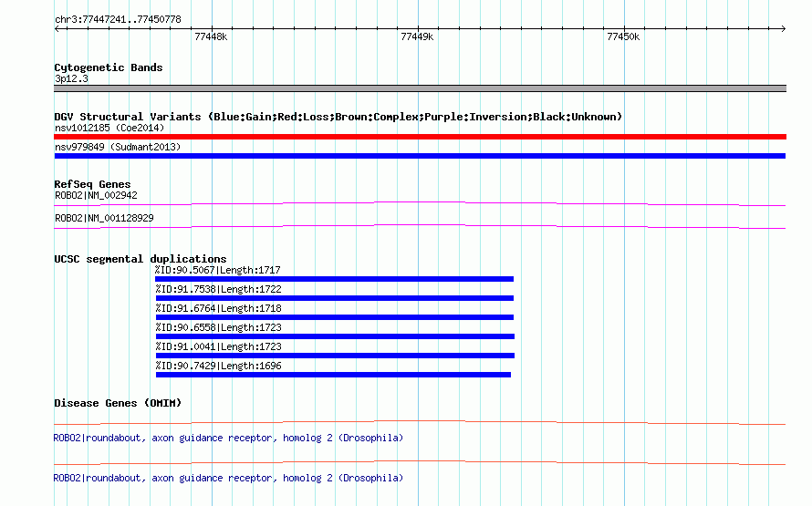Viewport: 812px width, 506px height.
Task: Click the second orange OMIM gene line
Action: (420, 462)
